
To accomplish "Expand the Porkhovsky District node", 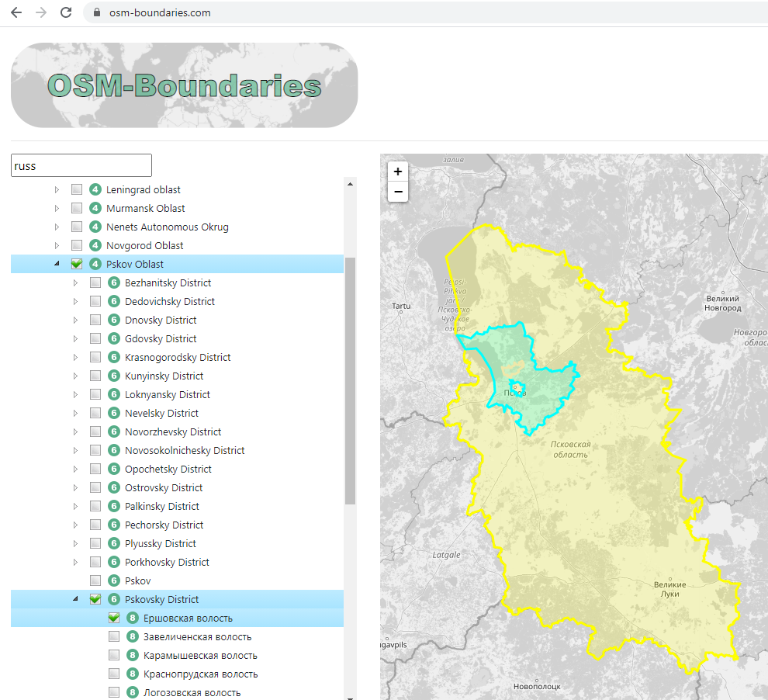I will pos(75,562).
